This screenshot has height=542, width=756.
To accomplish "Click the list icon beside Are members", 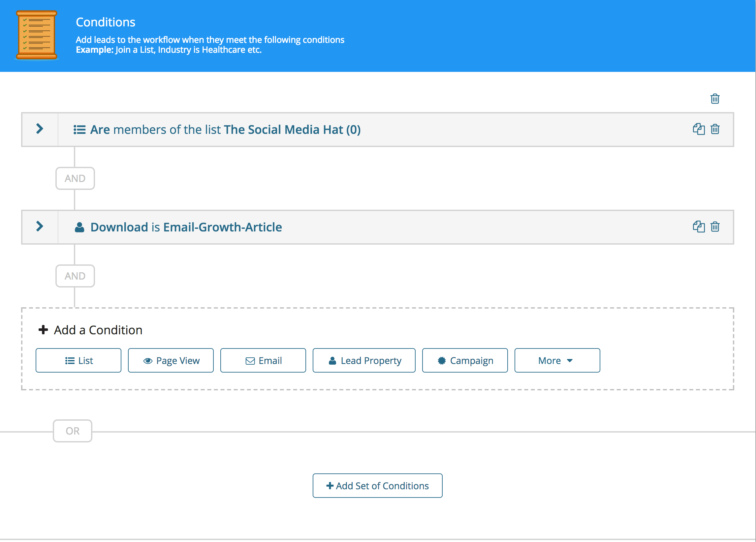I will pyautogui.click(x=79, y=130).
